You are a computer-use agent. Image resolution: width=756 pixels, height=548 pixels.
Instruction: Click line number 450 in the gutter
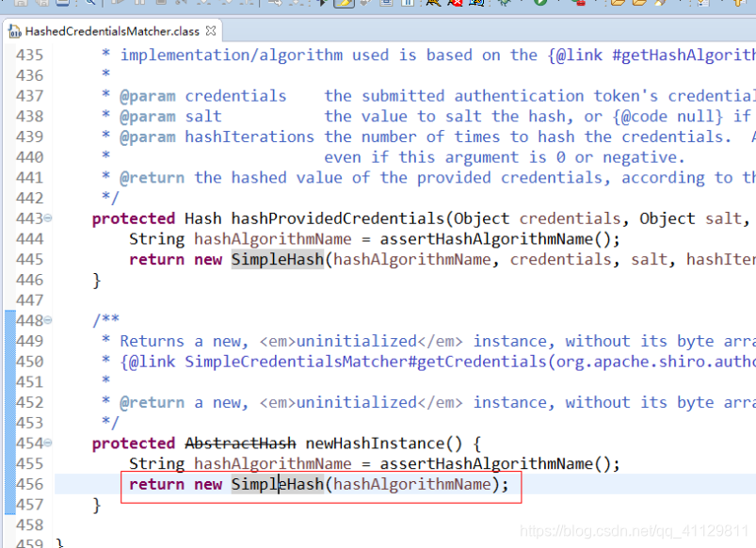pyautogui.click(x=29, y=362)
